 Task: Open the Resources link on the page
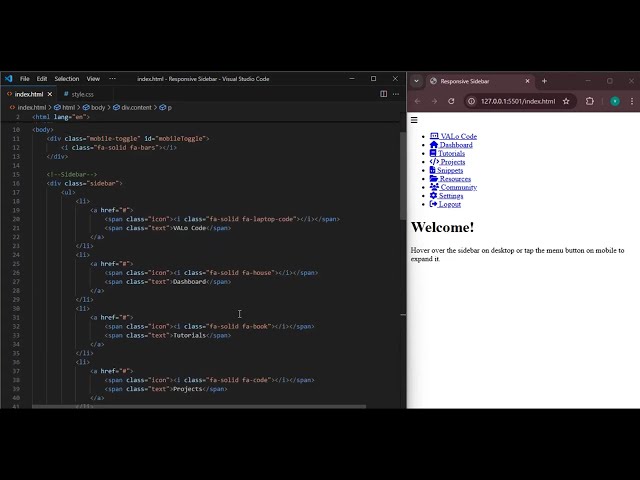(450, 179)
